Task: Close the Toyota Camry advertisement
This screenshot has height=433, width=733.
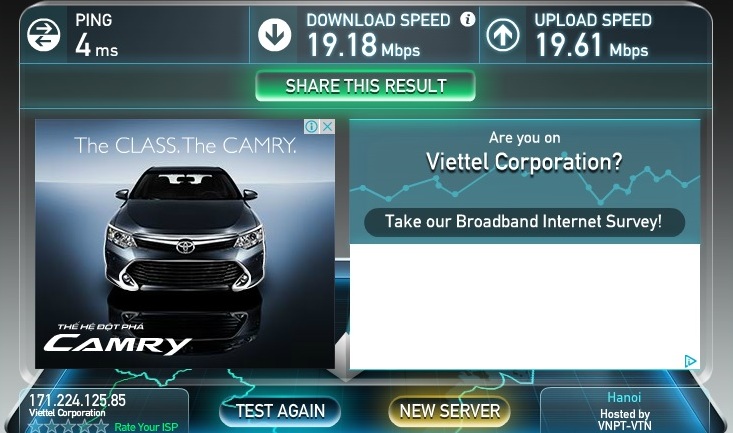Action: pos(328,126)
